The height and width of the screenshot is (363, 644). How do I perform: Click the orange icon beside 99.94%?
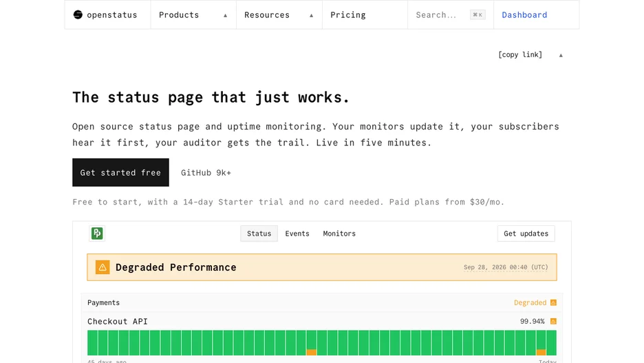(x=553, y=322)
